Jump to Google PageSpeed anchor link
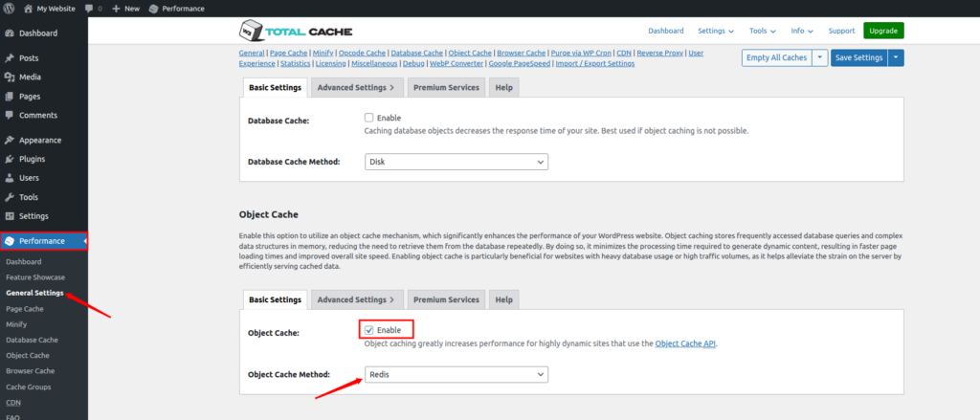The image size is (980, 420). tap(519, 63)
